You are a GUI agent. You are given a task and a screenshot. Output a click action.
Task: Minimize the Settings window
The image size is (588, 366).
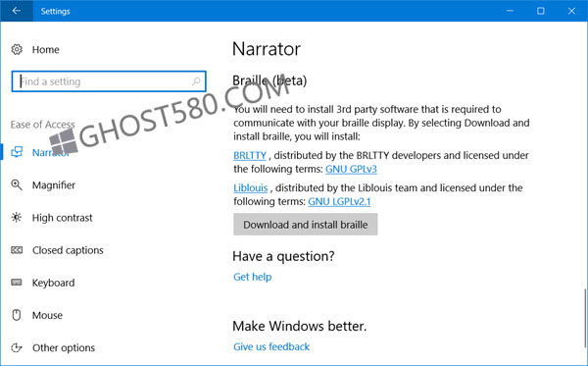[x=510, y=11]
